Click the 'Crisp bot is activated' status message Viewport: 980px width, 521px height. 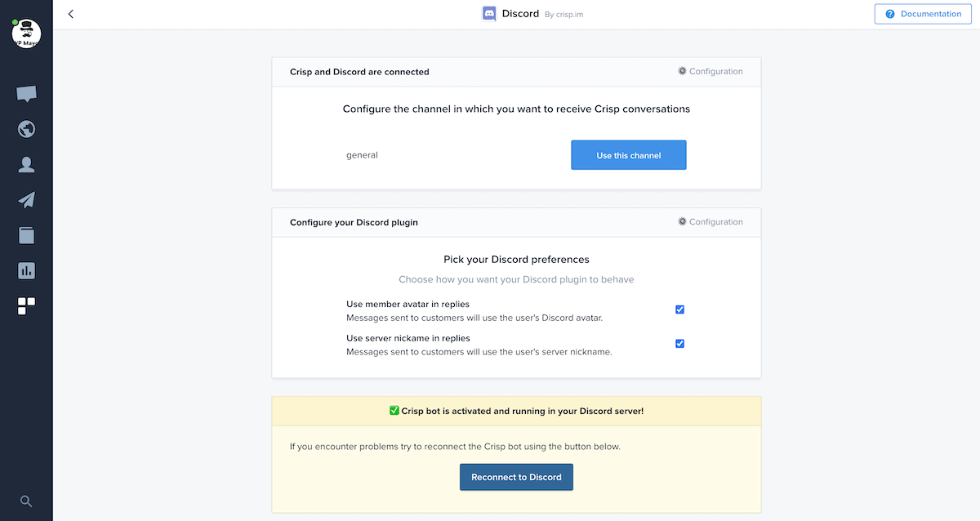[516, 411]
